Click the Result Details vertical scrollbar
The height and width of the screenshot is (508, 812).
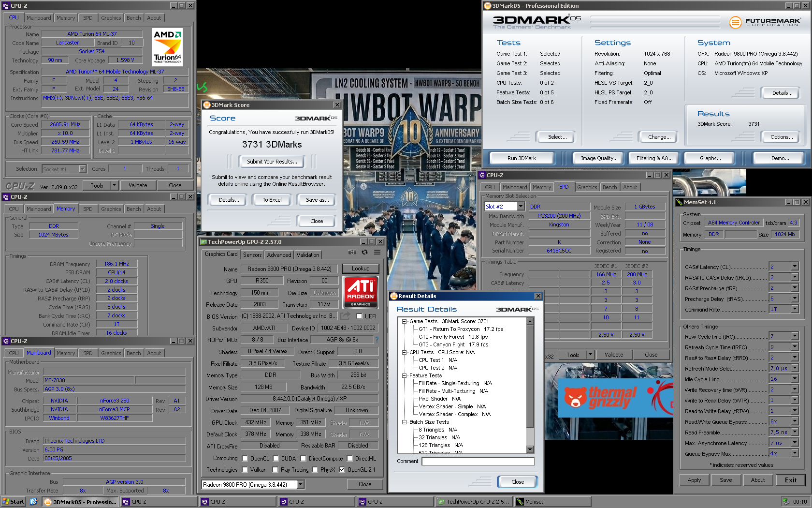tap(530, 386)
